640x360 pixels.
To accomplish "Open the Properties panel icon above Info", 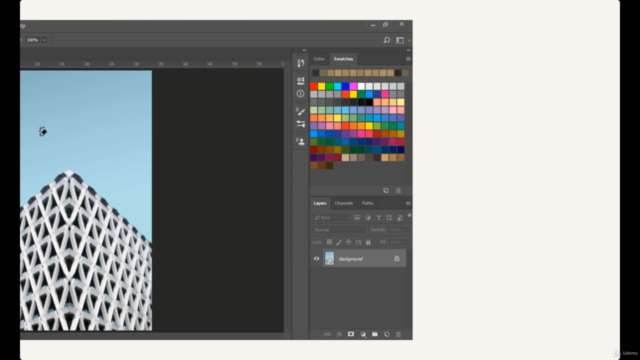I will [301, 81].
